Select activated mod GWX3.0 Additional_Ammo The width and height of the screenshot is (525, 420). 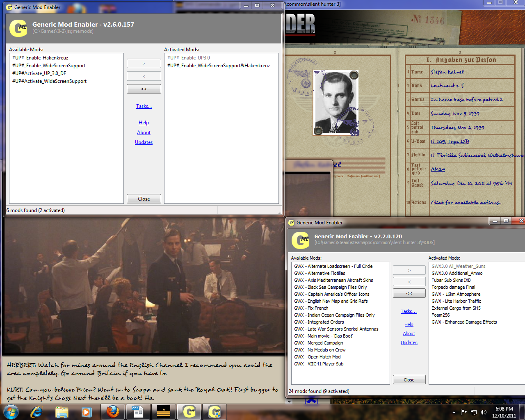tap(457, 273)
